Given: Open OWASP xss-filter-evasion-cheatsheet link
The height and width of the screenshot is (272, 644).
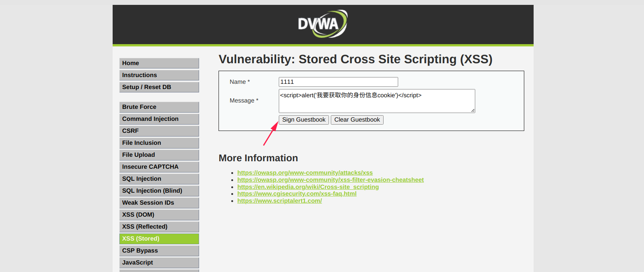Looking at the screenshot, I should (x=330, y=180).
